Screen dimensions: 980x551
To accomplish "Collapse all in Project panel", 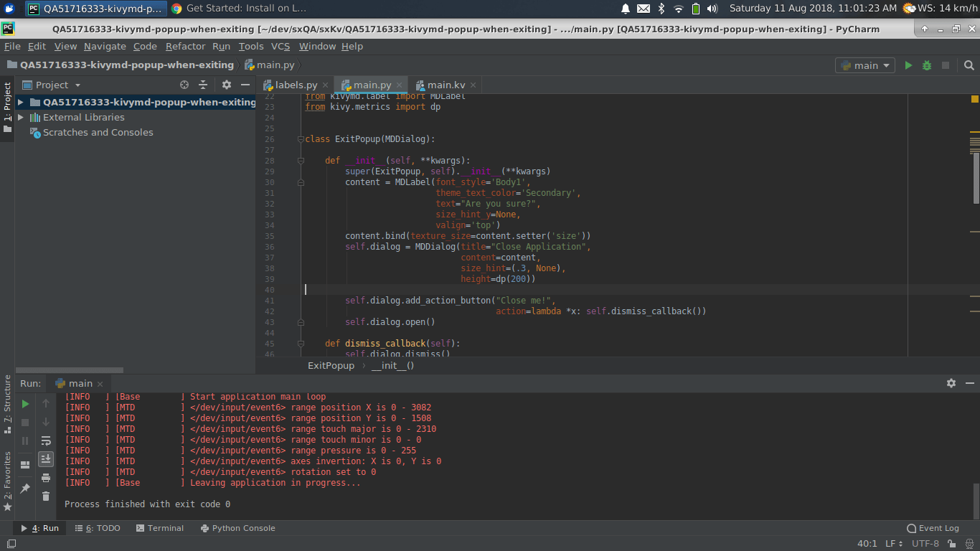I will coord(204,85).
